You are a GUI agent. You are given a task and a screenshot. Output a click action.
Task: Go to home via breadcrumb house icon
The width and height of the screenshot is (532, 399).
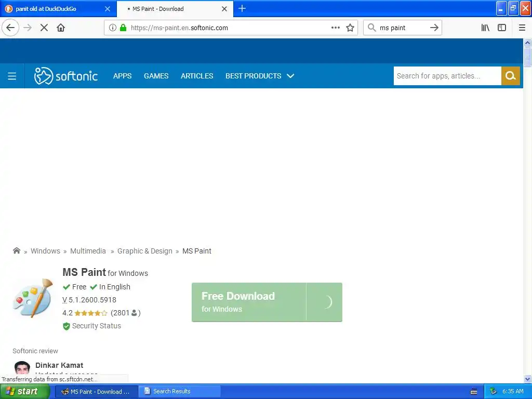tap(16, 251)
